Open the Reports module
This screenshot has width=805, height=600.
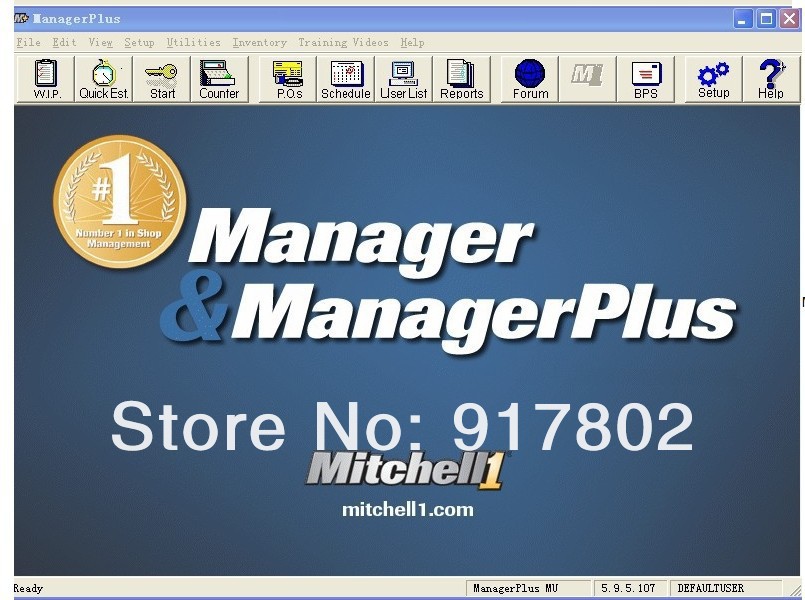tap(462, 79)
